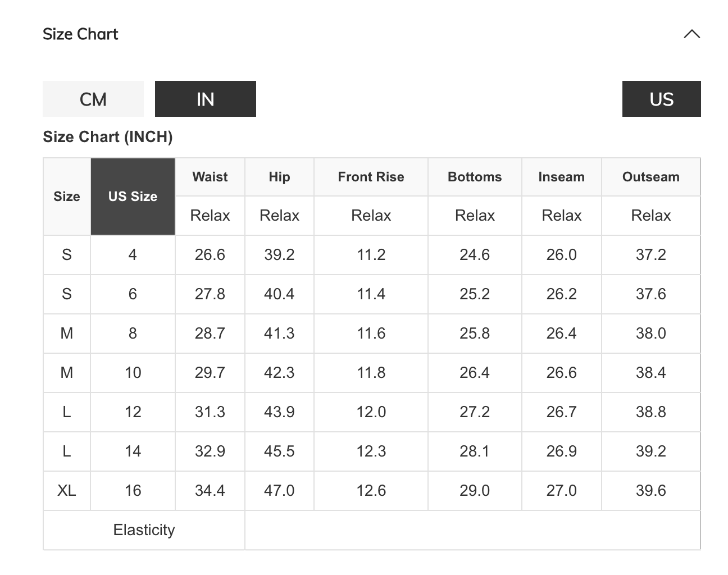Switch units to CM

tap(93, 99)
